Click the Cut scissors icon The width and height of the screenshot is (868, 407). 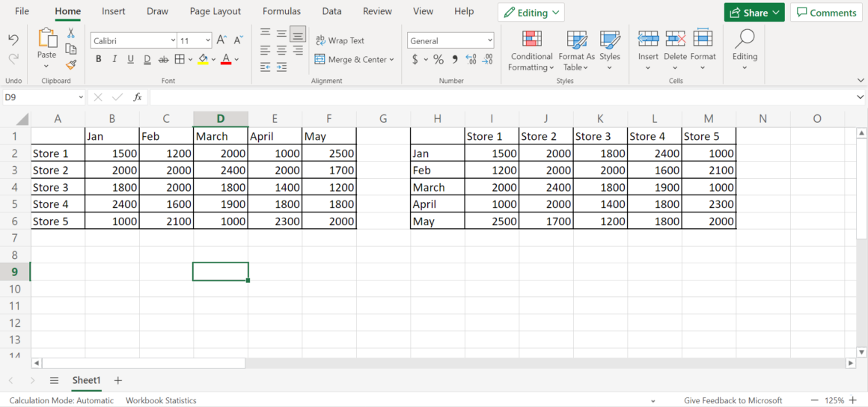[x=71, y=33]
